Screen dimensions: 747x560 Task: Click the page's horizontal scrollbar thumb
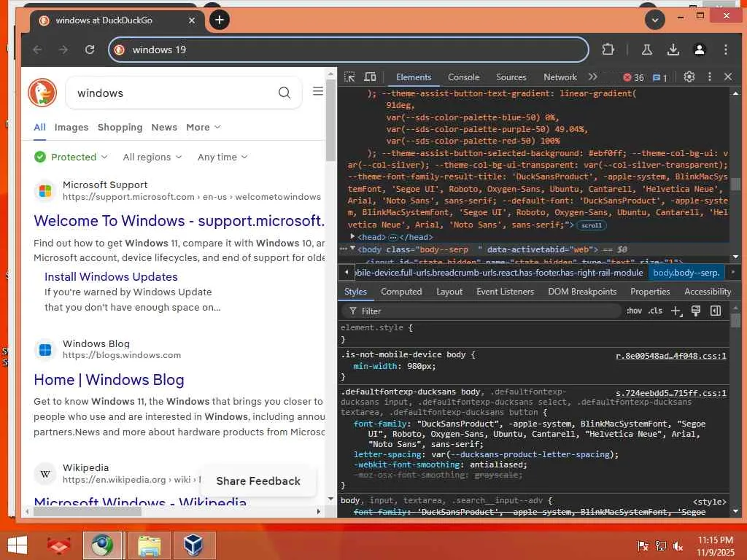click(88, 511)
